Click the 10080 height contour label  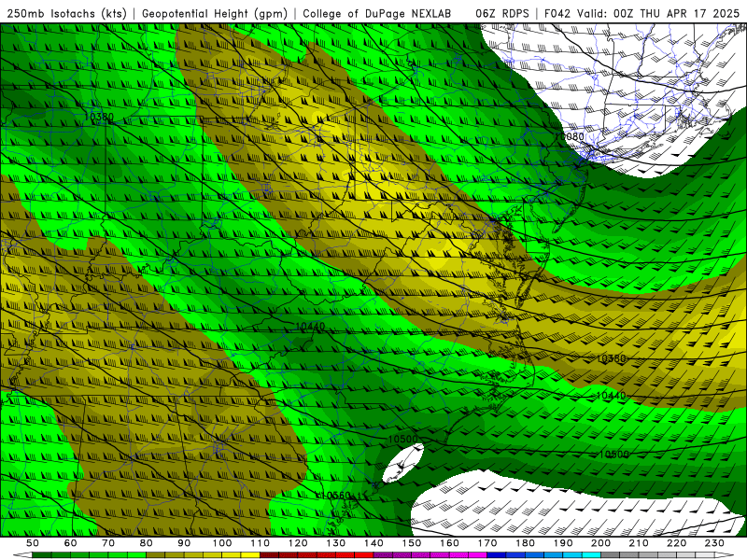[570, 136]
